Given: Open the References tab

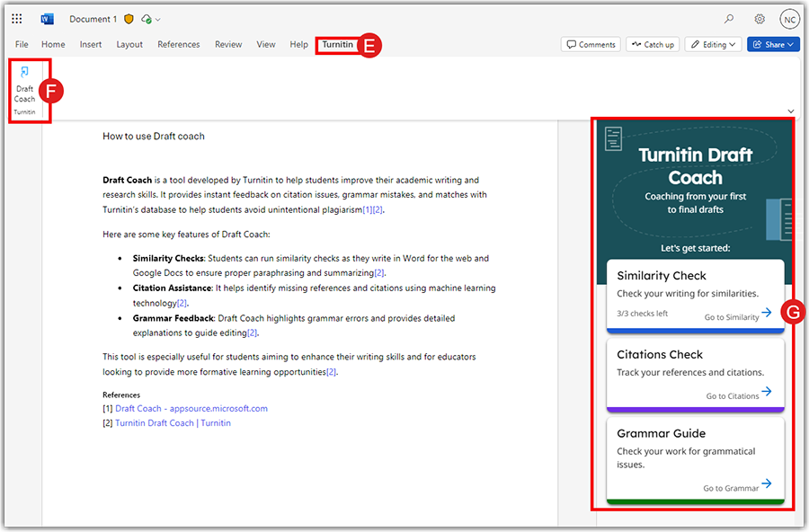Looking at the screenshot, I should tap(179, 44).
